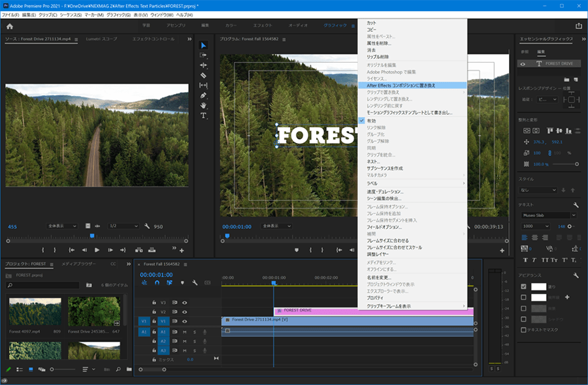Activate the Hand tool
Screen dimensions: 588x385
point(203,105)
